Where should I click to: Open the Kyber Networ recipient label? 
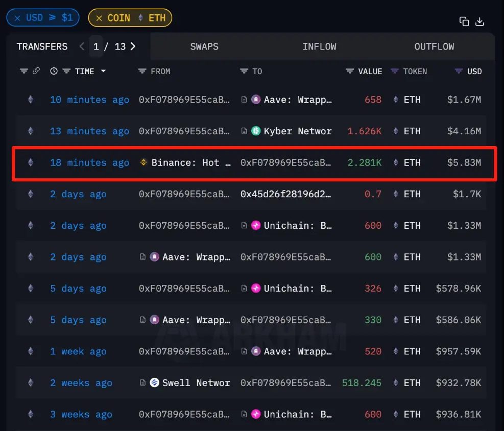pyautogui.click(x=298, y=131)
